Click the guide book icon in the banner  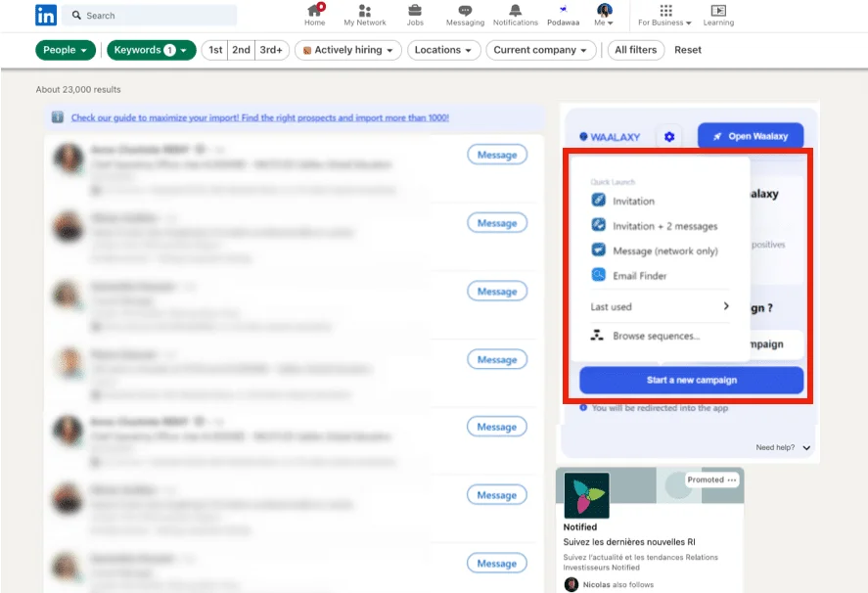pos(57,116)
